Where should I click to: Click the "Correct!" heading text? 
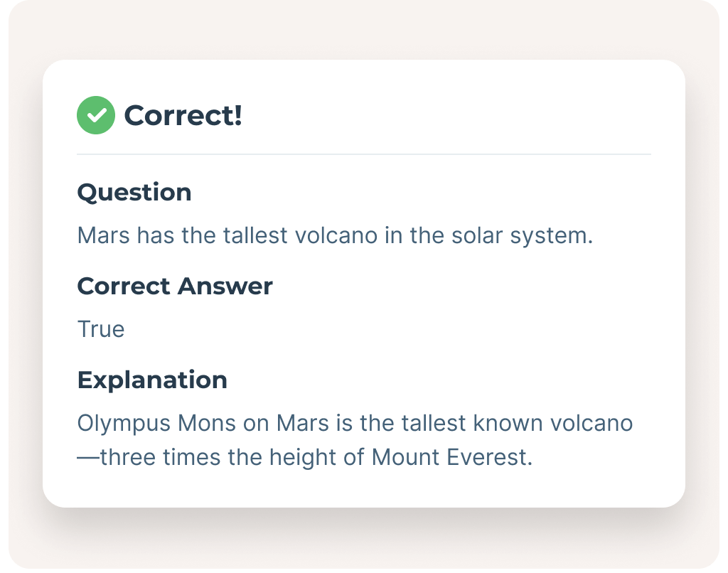[183, 115]
